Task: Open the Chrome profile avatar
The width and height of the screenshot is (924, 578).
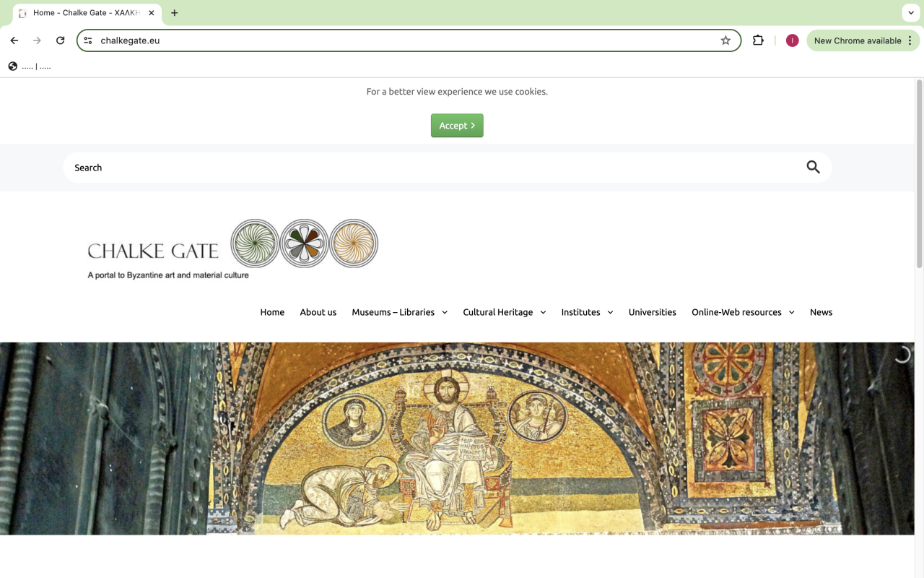Action: coord(792,40)
